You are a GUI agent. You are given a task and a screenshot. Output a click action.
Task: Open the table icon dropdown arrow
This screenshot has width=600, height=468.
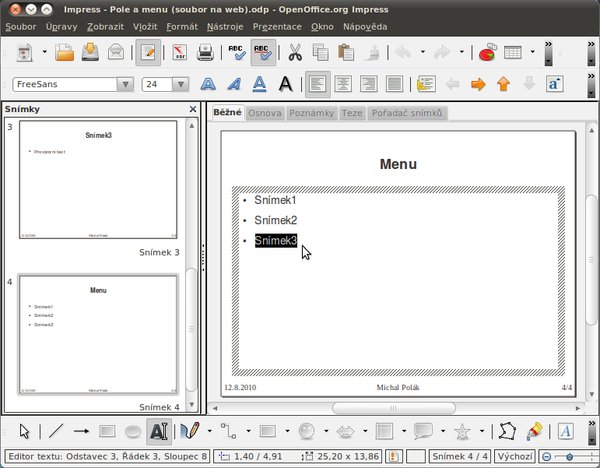pos(532,52)
